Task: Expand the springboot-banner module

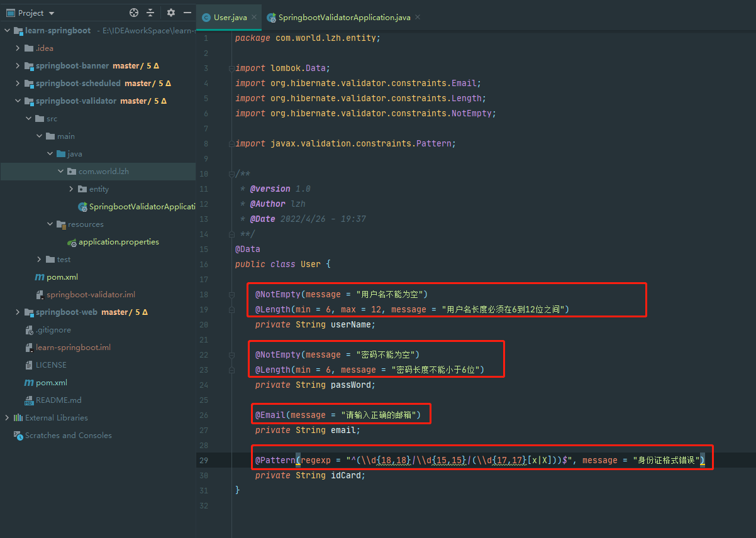Action: [18, 66]
